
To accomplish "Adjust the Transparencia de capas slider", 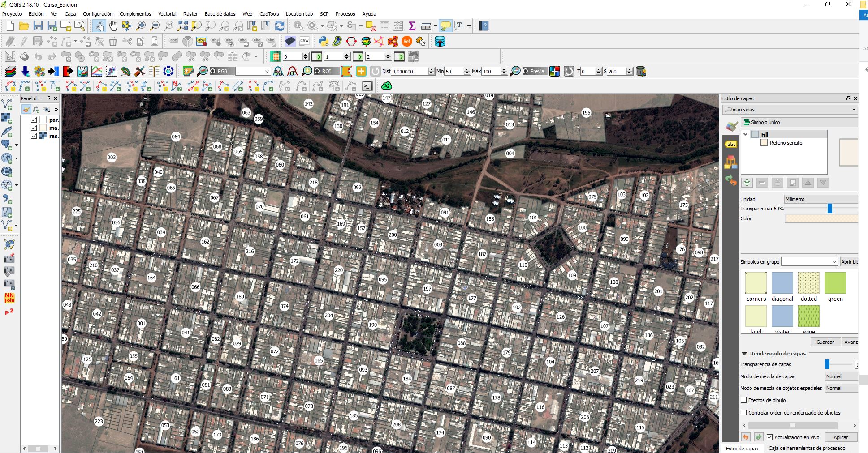I will click(x=827, y=364).
